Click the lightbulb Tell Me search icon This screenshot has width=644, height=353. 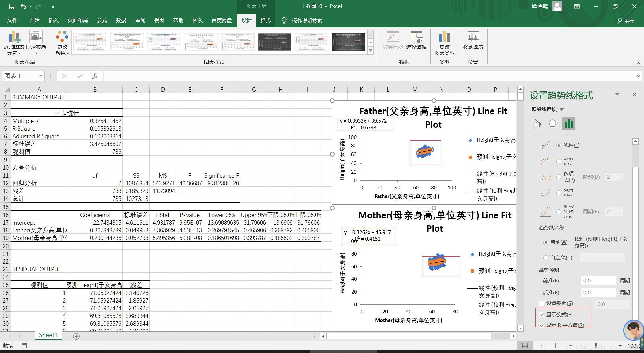[x=284, y=21]
